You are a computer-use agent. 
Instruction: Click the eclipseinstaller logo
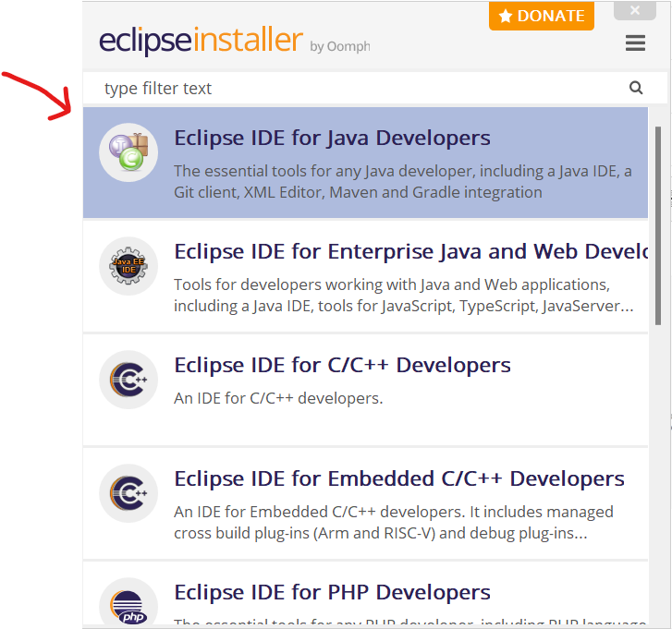click(201, 41)
